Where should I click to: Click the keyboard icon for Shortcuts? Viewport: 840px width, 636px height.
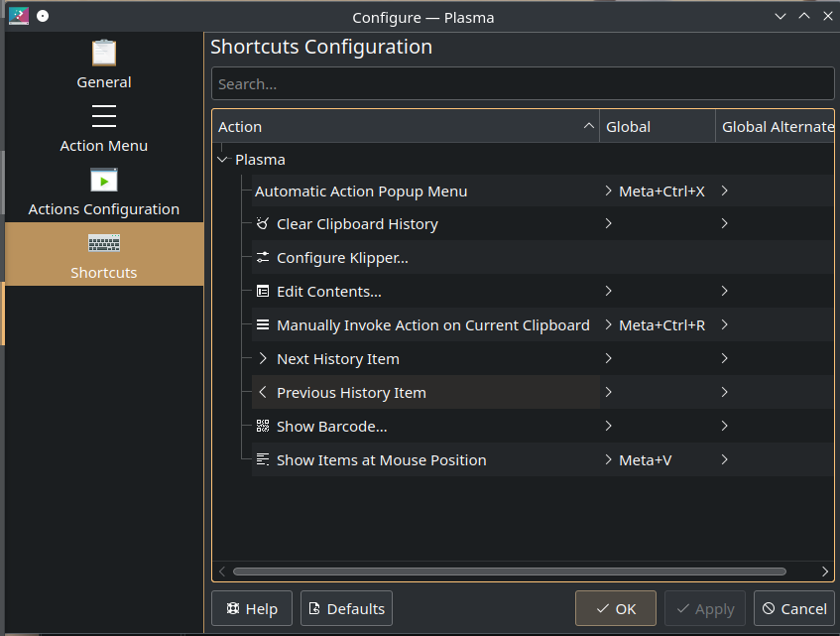pos(104,243)
